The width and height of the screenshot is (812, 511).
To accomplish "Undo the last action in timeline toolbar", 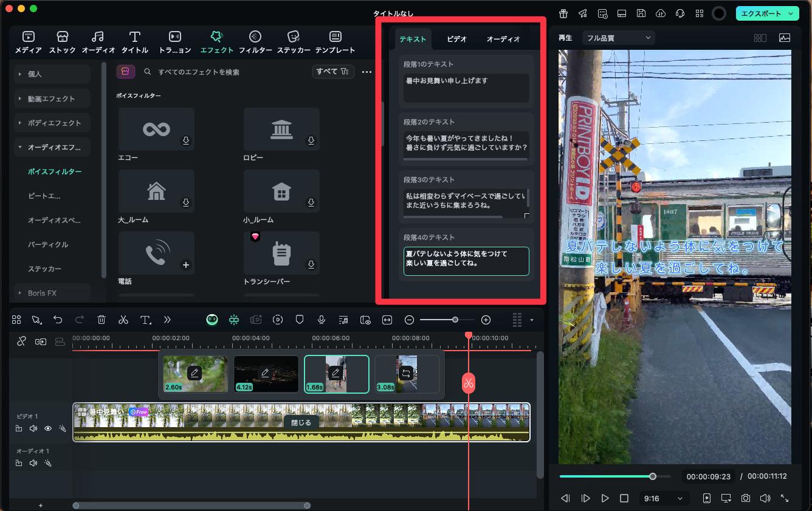I will [58, 320].
